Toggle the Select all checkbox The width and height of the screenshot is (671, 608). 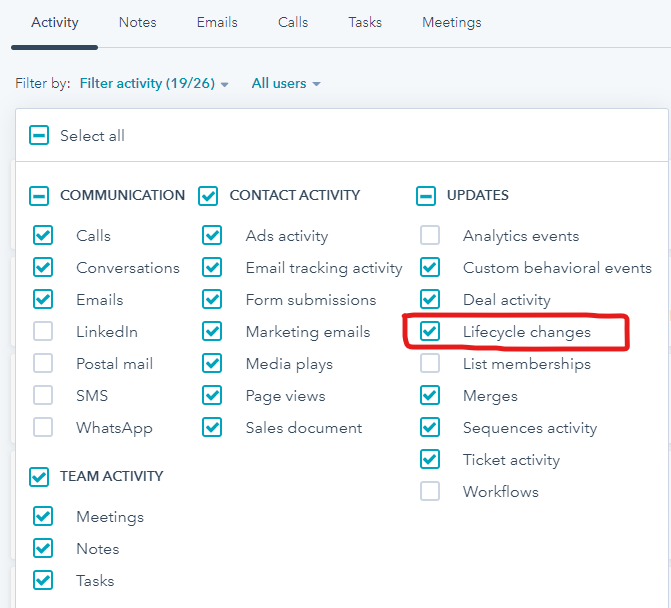39,136
